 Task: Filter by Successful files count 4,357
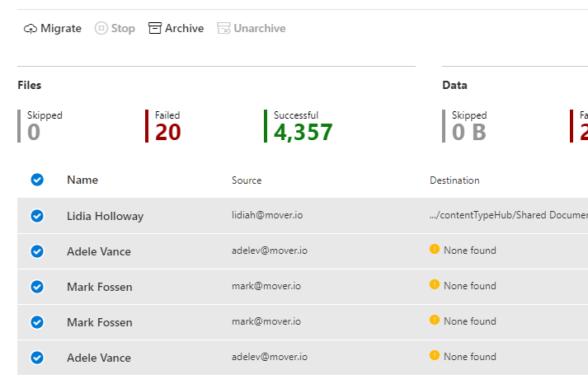click(303, 132)
